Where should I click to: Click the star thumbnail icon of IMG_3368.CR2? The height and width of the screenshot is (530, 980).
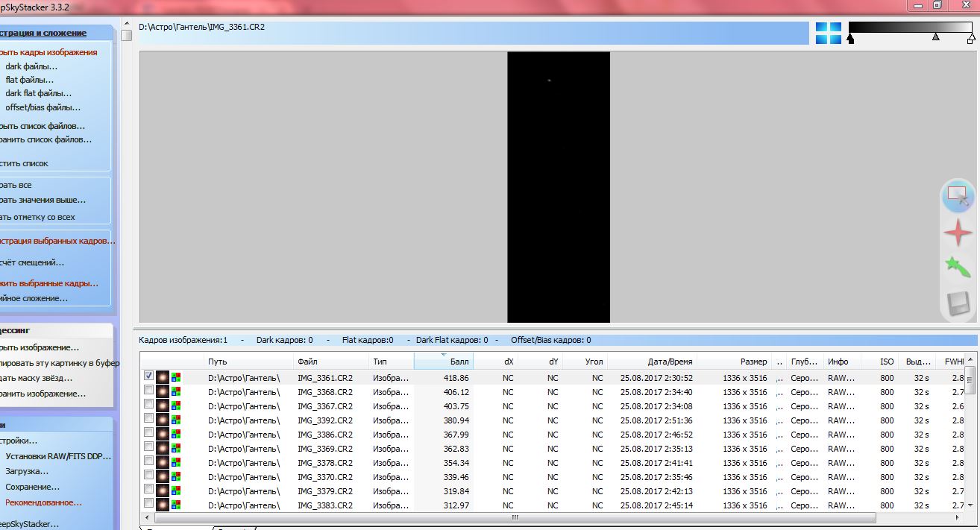163,392
